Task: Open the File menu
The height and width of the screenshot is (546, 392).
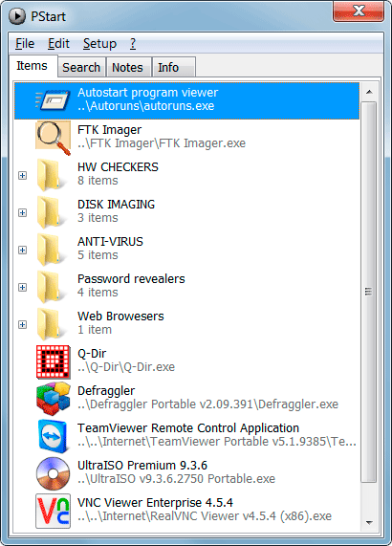Action: (x=25, y=44)
